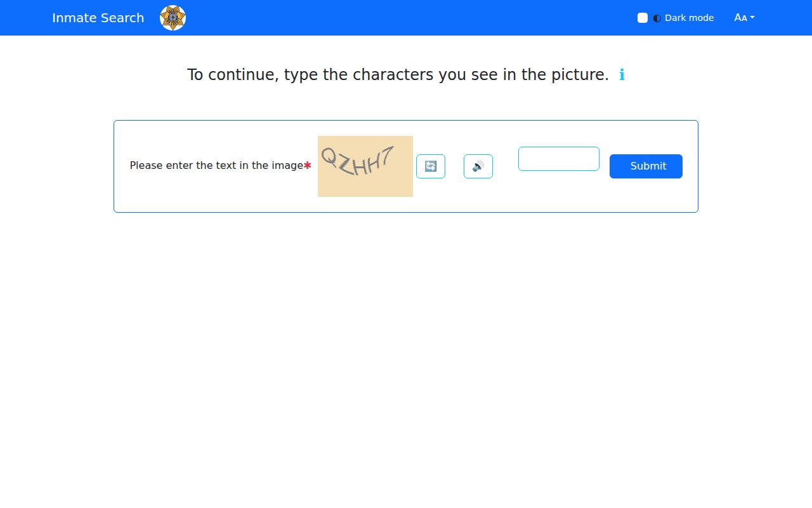Enable the Dark mode checkbox
Screen dimensions: 812x508
pos(643,18)
